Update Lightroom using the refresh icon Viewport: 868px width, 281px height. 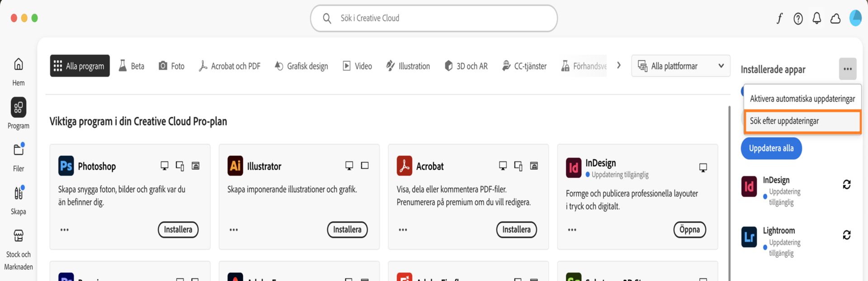click(x=847, y=235)
